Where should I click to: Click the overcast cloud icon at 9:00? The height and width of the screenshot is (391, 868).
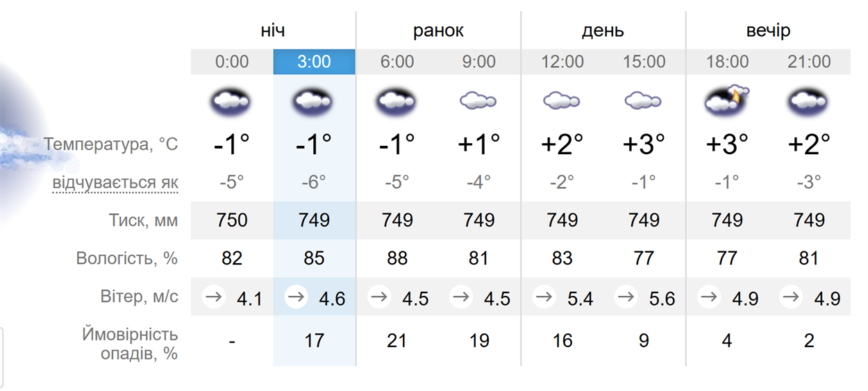pos(478,101)
